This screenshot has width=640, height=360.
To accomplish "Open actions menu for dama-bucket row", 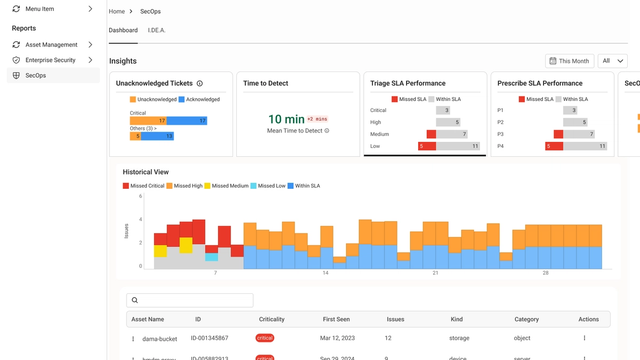I will pos(584,338).
